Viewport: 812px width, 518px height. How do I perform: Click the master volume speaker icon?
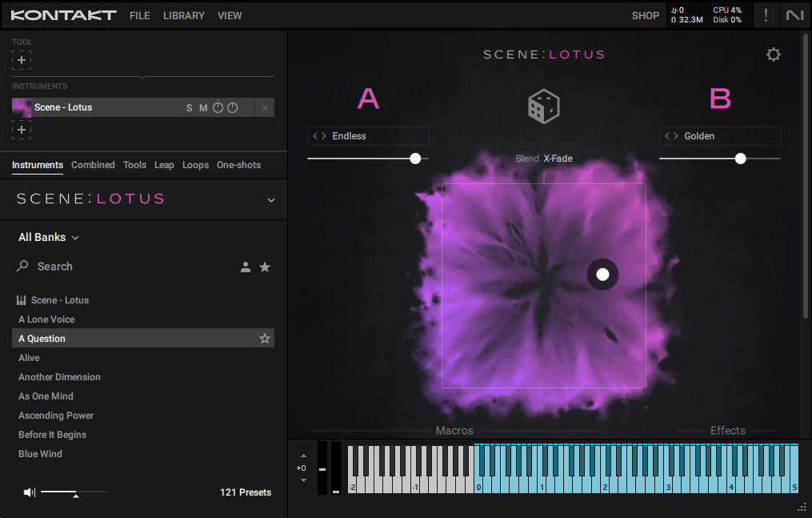point(30,492)
